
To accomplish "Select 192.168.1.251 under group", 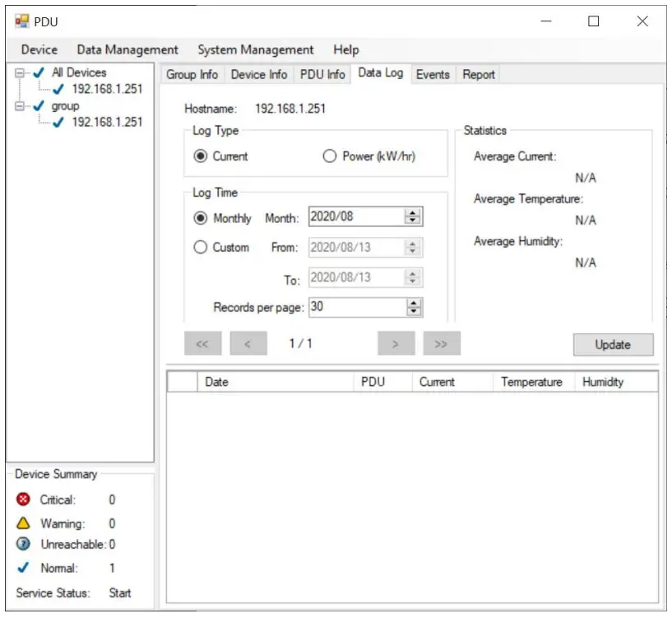I will click(x=107, y=122).
